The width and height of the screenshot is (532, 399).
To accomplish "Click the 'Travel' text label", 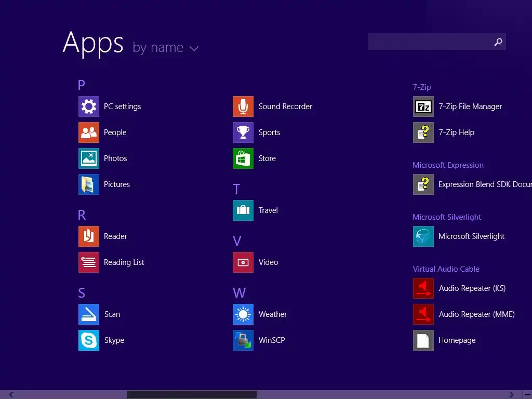I will click(x=268, y=210).
